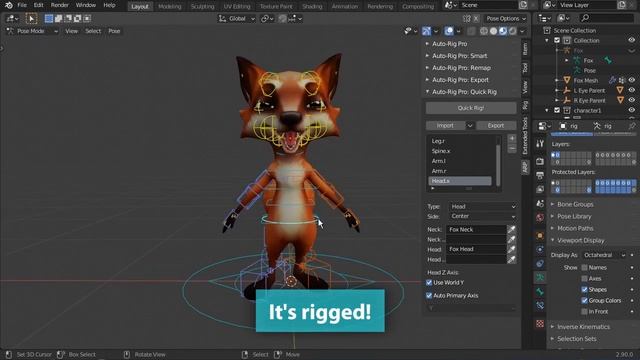Open the Pose Mode dropdown

click(32, 31)
